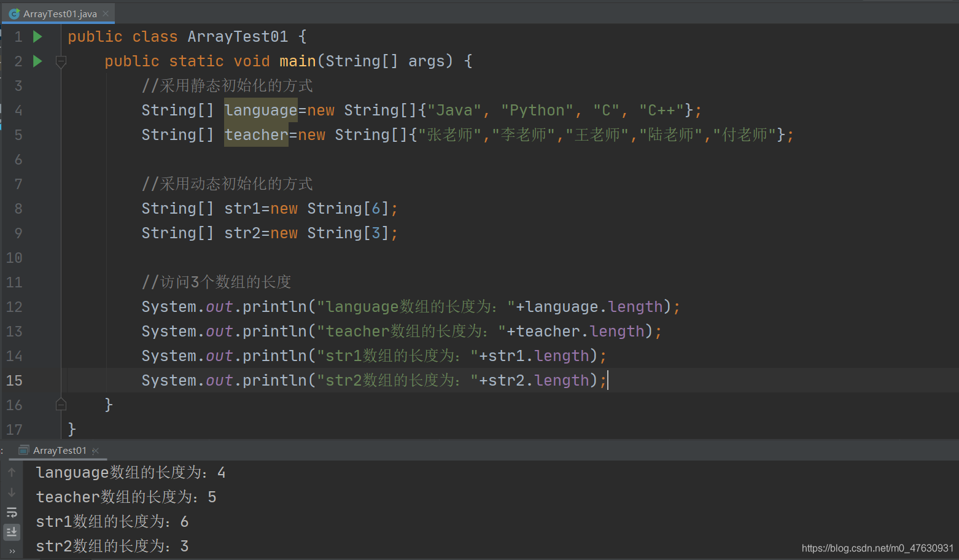Click the "付老师" string literal

(745, 135)
